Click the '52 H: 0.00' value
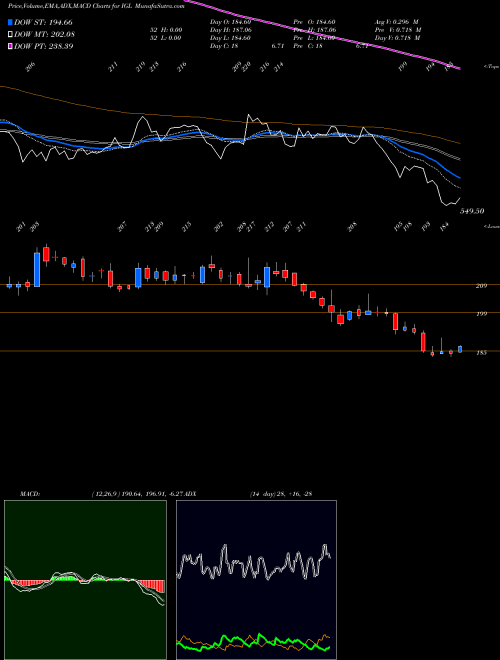 coord(166,30)
